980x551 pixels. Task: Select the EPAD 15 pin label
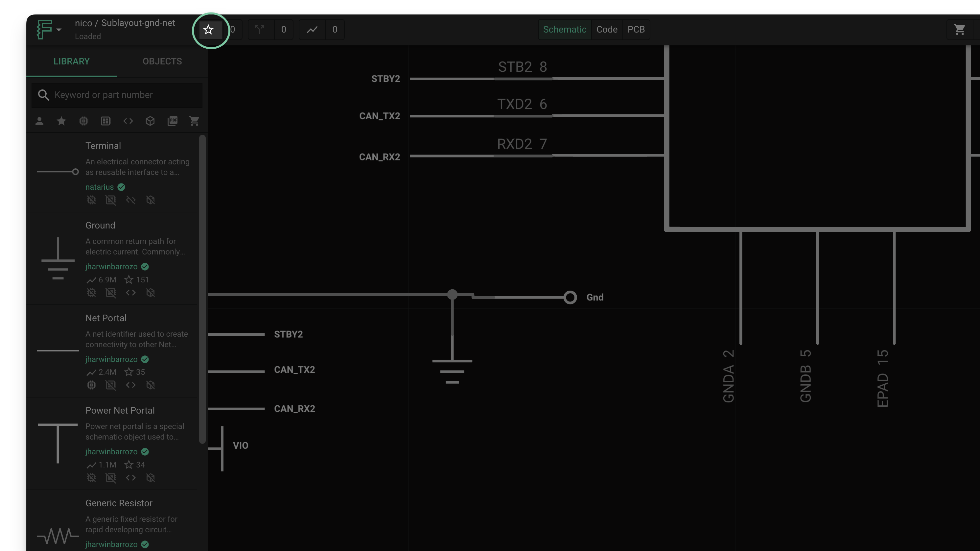[883, 379]
